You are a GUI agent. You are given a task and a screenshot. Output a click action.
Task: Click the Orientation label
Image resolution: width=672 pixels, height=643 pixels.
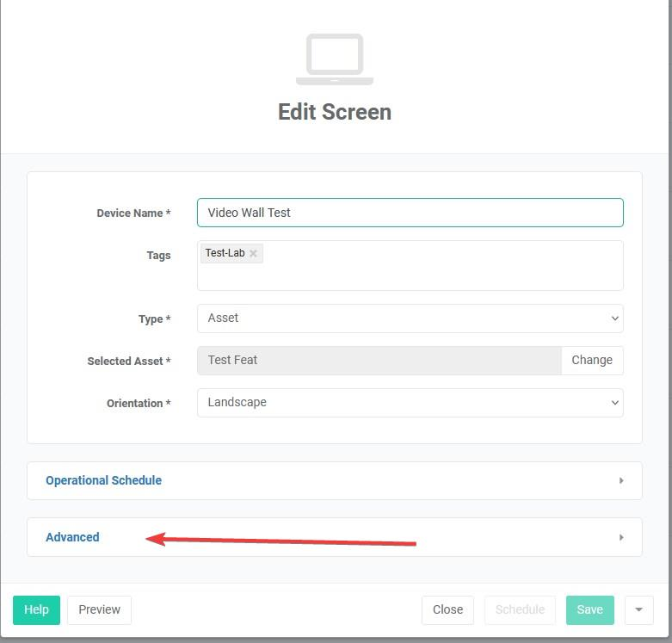(139, 404)
